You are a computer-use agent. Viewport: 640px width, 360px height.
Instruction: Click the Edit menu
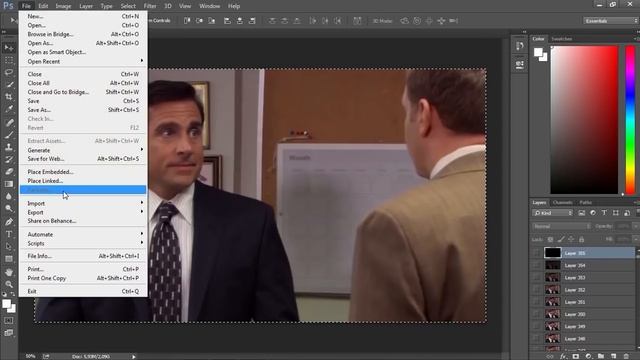pyautogui.click(x=43, y=6)
